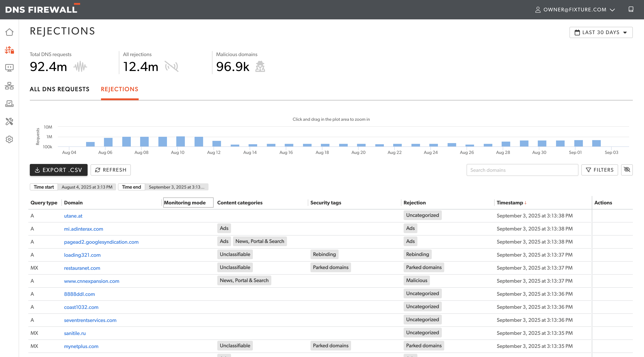This screenshot has height=357, width=644.
Task: Click into the Search domains field
Action: point(522,170)
